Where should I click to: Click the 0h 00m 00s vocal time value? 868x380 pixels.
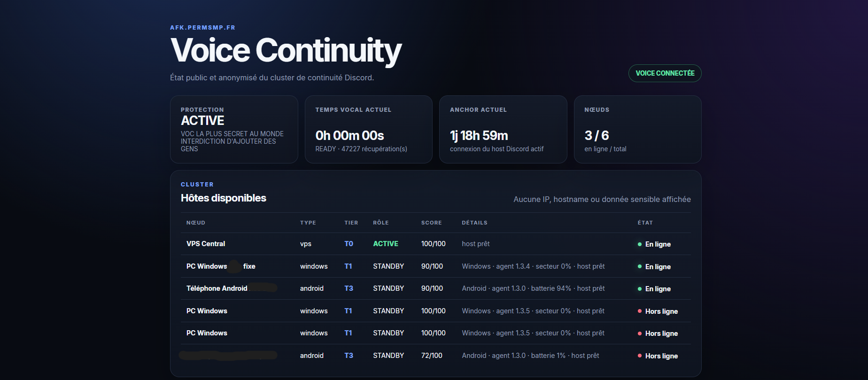coord(349,136)
